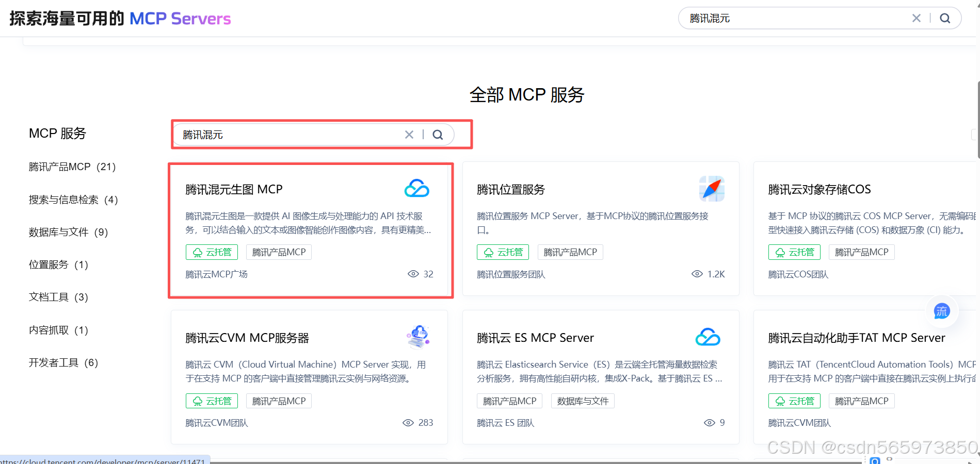Click the 腾讯位置服务团队 author text
The height and width of the screenshot is (464, 980).
pos(511,274)
